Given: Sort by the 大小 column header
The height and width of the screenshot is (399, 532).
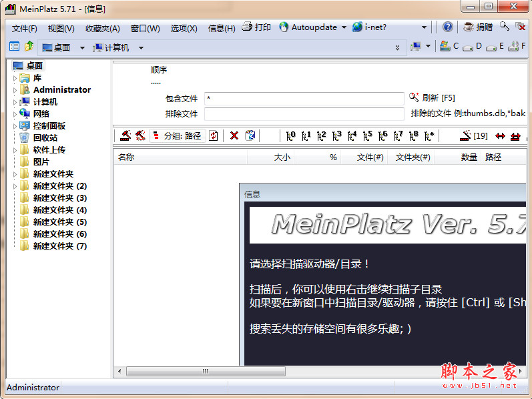Looking at the screenshot, I should click(271, 157).
